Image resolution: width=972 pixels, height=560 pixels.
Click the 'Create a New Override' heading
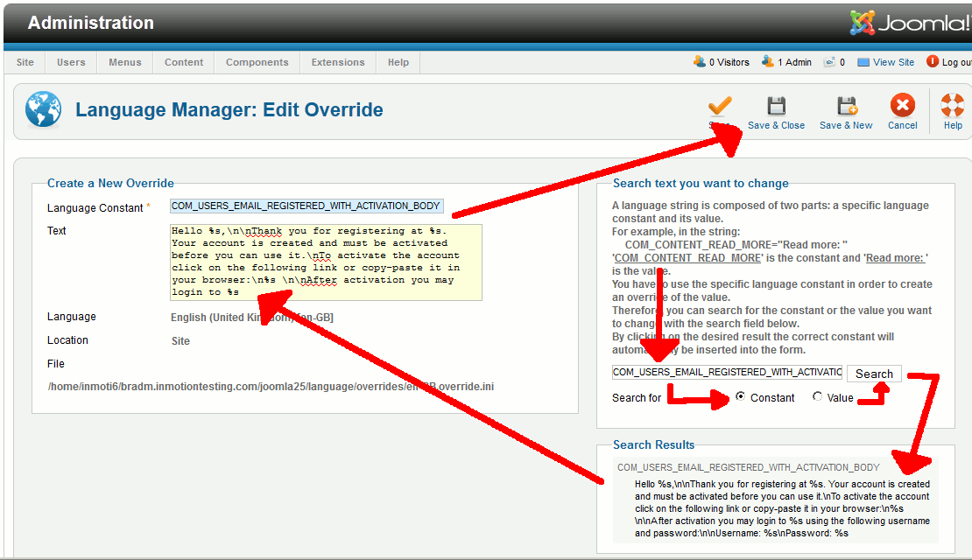[110, 184]
